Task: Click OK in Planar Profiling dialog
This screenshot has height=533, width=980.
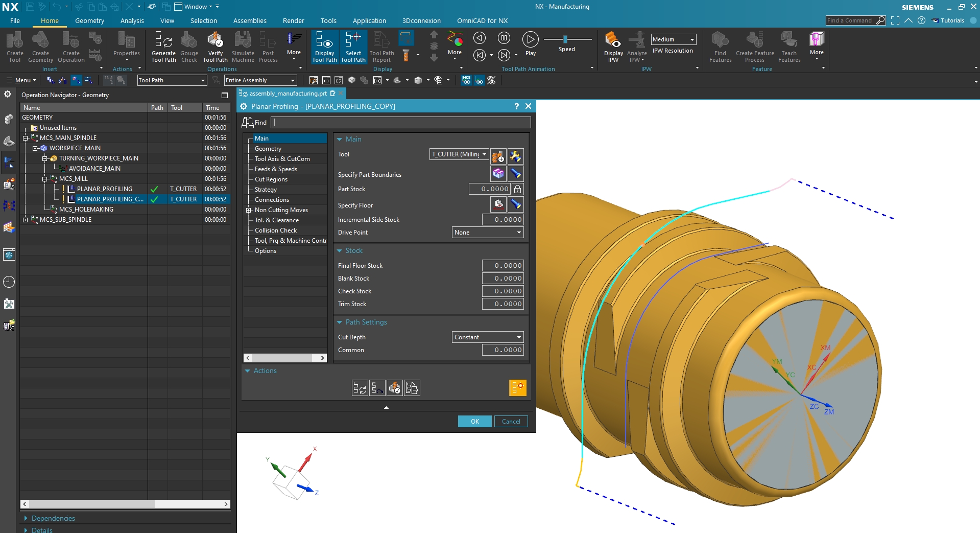Action: (475, 422)
